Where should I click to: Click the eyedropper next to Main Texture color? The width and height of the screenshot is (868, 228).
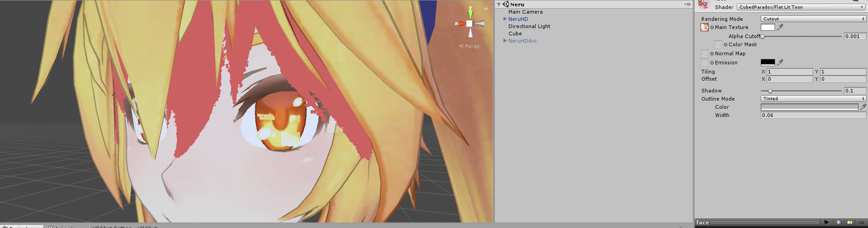pyautogui.click(x=780, y=27)
